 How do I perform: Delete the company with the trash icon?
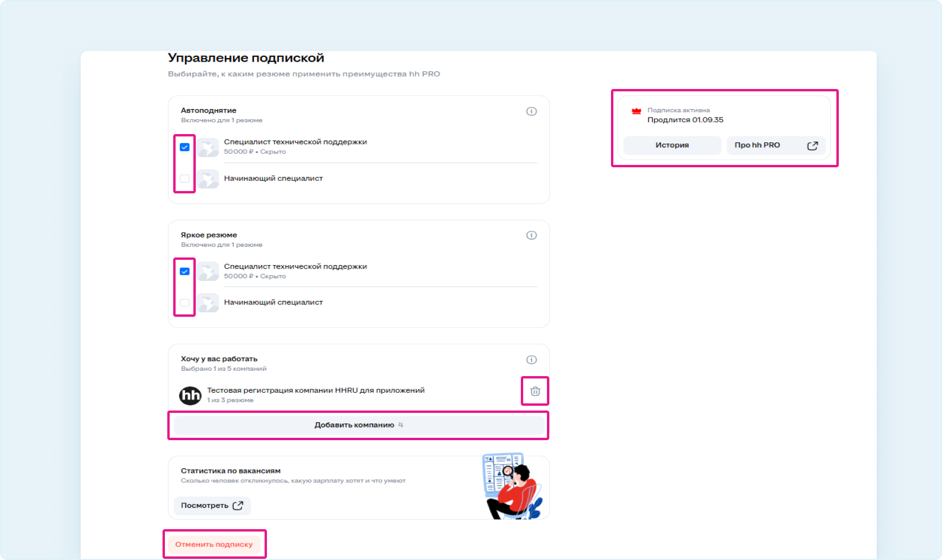point(535,392)
